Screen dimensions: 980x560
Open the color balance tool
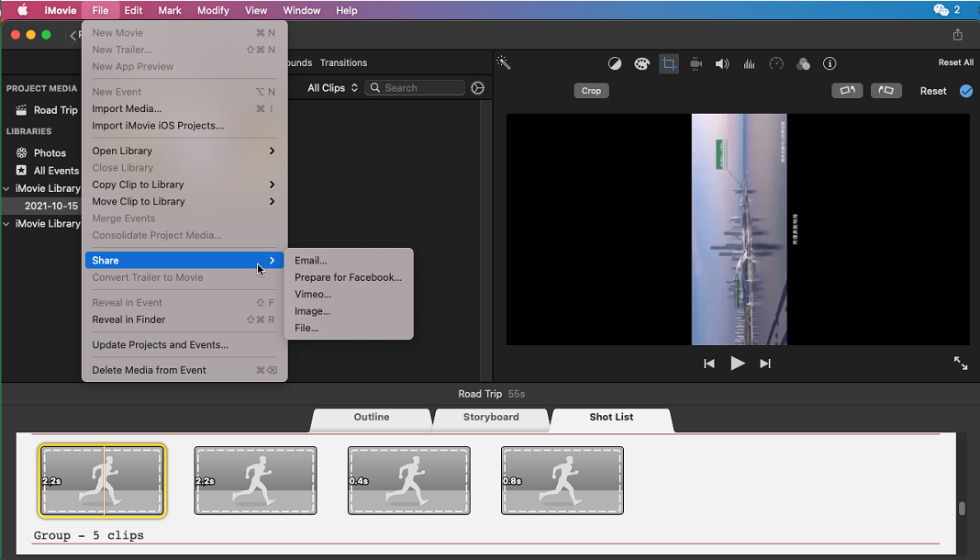point(615,63)
